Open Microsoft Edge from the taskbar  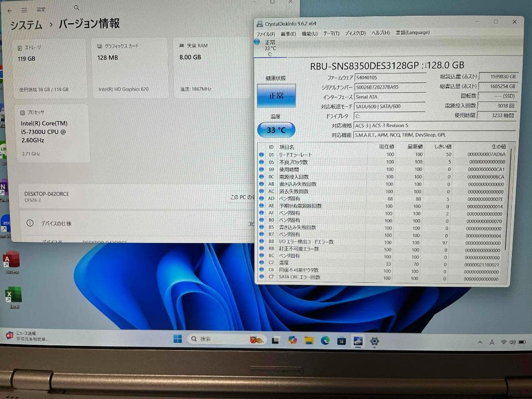324,341
